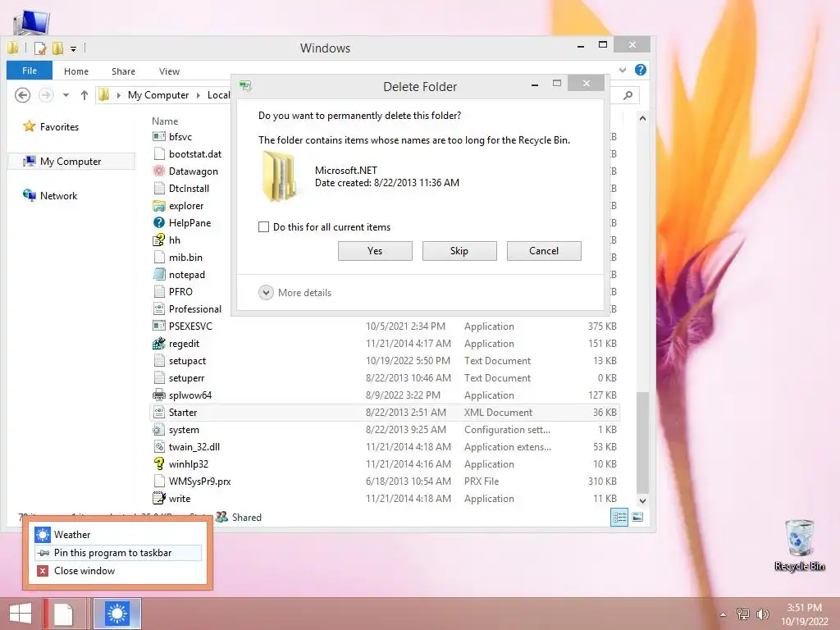This screenshot has width=840, height=630.
Task: Click the winhlp32 help icon
Action: (x=159, y=464)
